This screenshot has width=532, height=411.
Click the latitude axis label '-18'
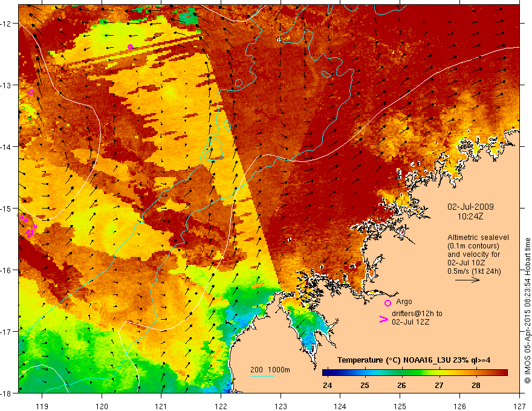(6, 393)
